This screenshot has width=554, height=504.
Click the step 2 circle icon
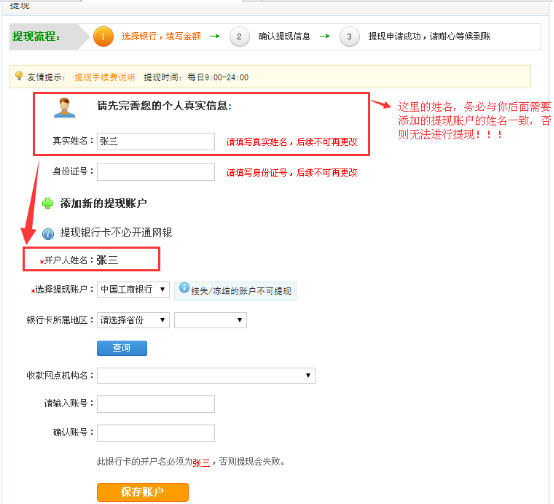[x=239, y=36]
